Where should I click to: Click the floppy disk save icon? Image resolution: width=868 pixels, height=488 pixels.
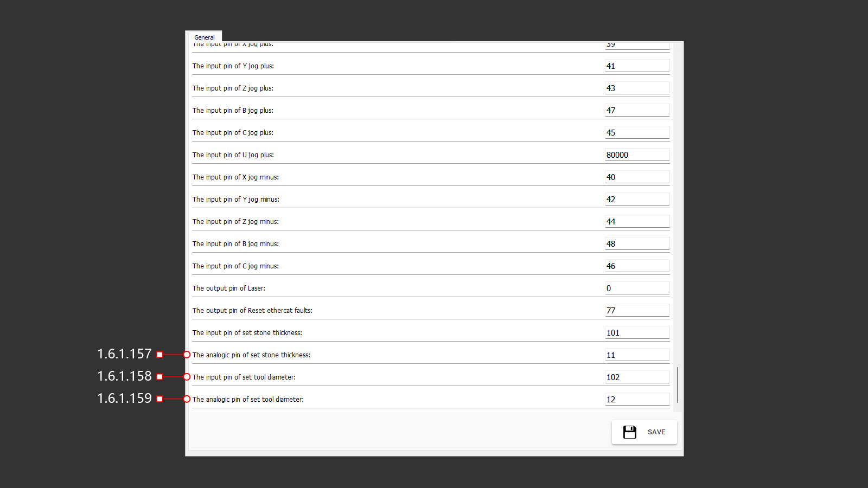click(x=629, y=432)
